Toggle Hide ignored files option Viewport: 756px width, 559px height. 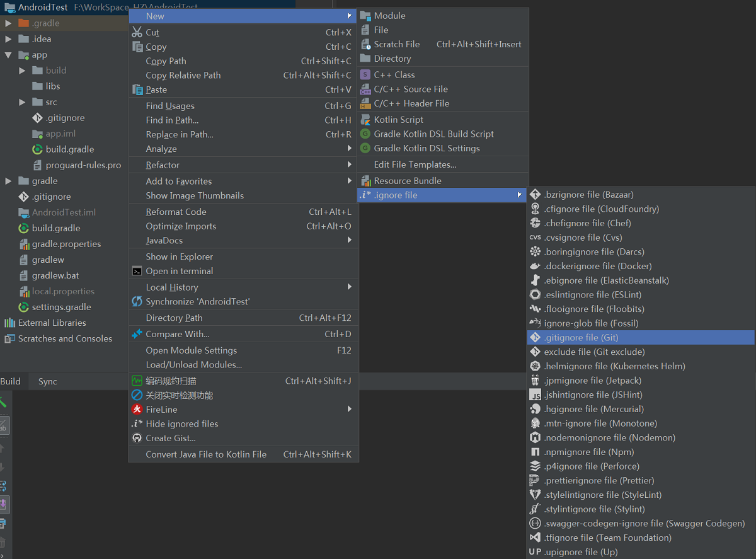[x=243, y=424]
